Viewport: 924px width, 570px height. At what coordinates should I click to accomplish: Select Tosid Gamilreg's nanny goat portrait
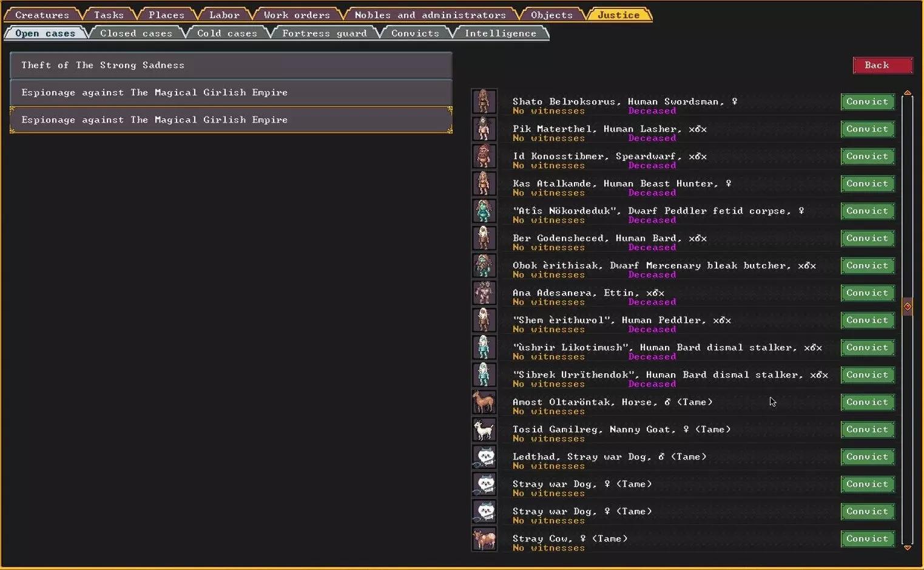[484, 430]
